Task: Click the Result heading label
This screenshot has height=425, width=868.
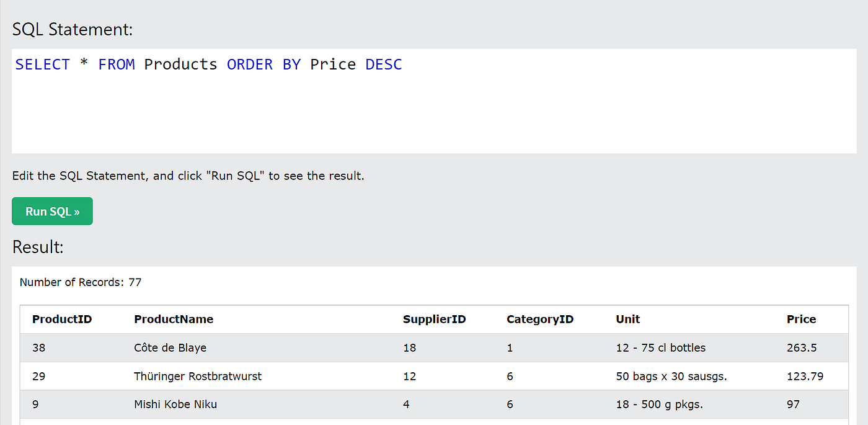Action: click(x=37, y=247)
